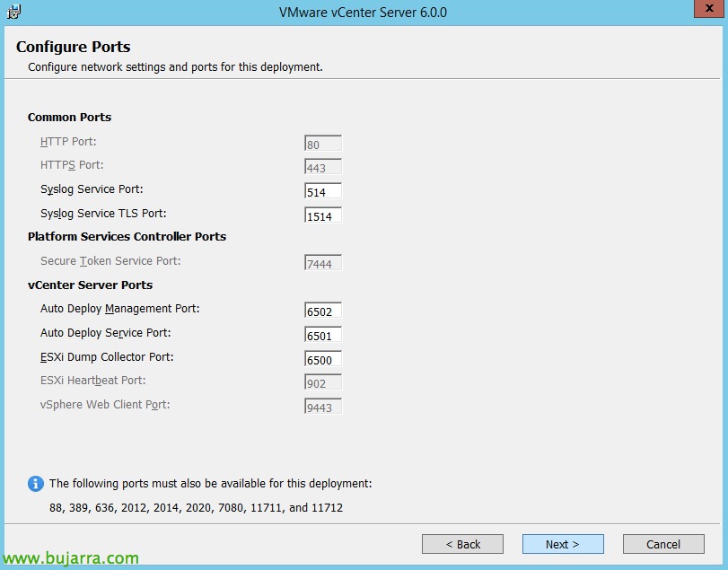Click the blue information icon
The height and width of the screenshot is (570, 728).
pyautogui.click(x=36, y=484)
